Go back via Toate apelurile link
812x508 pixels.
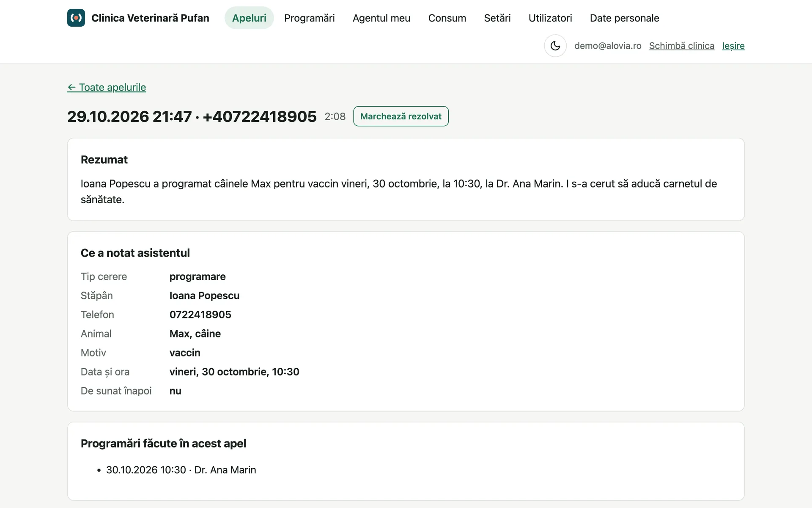click(x=107, y=87)
